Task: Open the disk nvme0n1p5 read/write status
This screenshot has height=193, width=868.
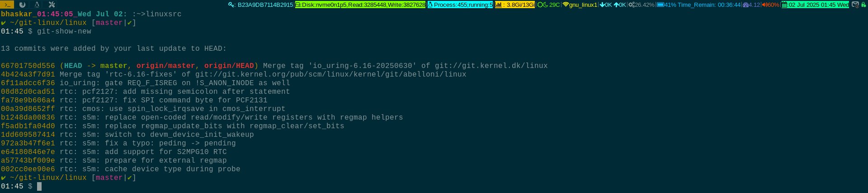Action: coord(360,5)
